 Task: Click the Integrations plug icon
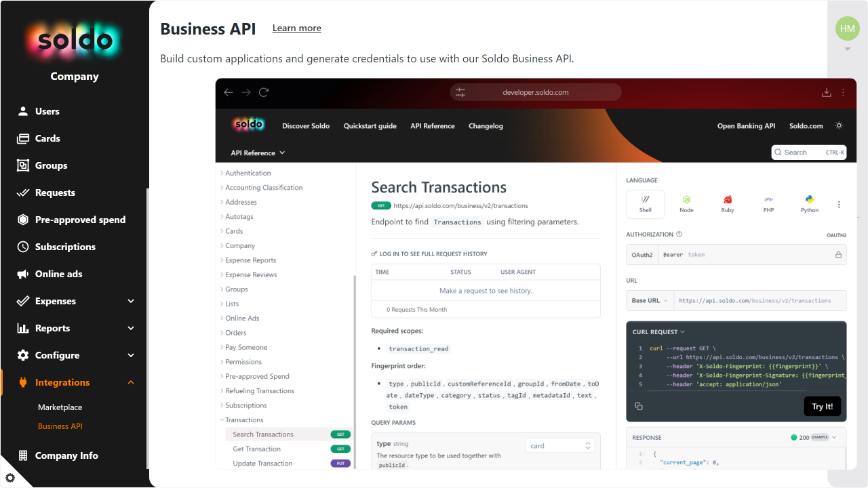tap(23, 382)
